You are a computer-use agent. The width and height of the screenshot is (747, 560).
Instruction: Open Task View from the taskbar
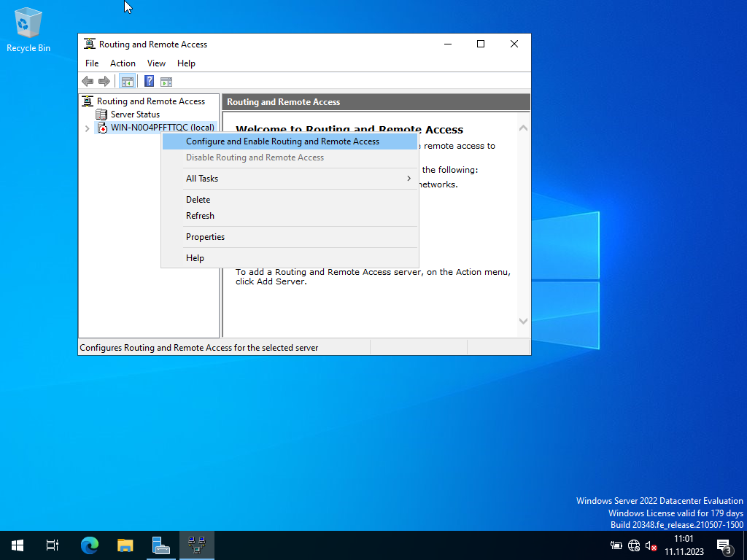point(53,545)
